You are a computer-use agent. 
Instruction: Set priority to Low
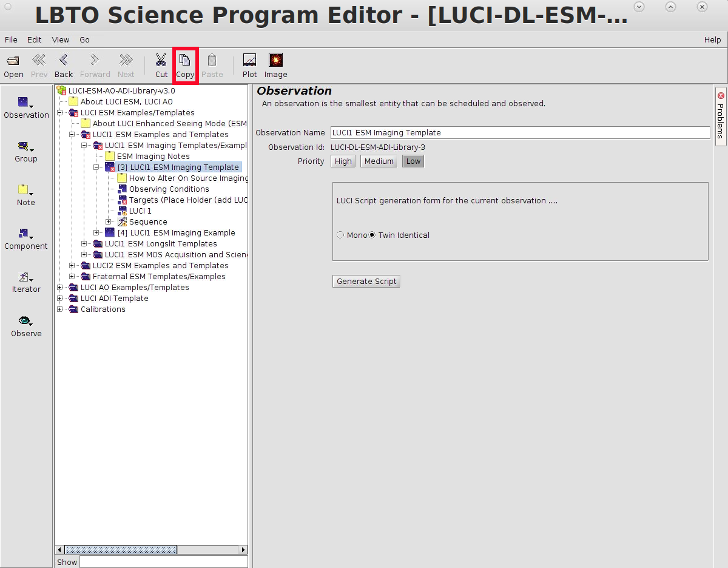point(413,161)
